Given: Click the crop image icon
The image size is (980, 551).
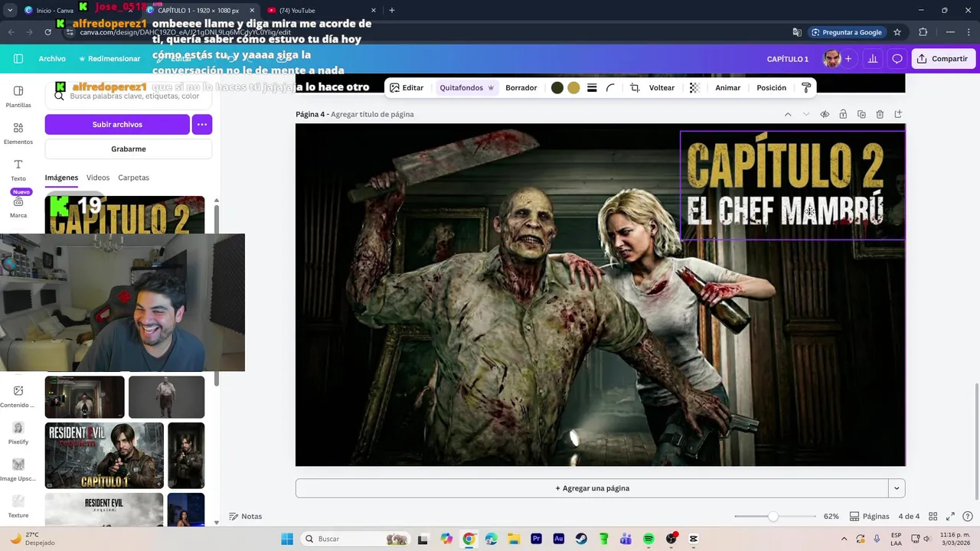Looking at the screenshot, I should [635, 88].
